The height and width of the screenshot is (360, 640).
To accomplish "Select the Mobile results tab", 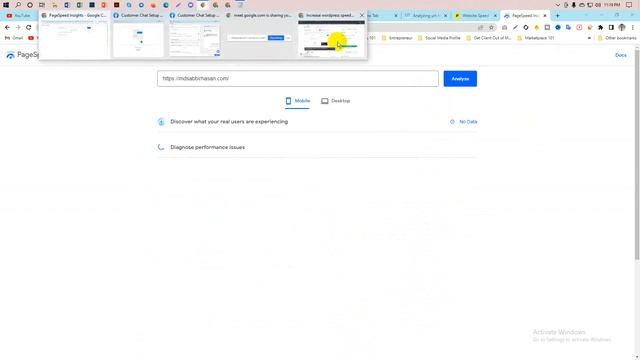I will [298, 101].
